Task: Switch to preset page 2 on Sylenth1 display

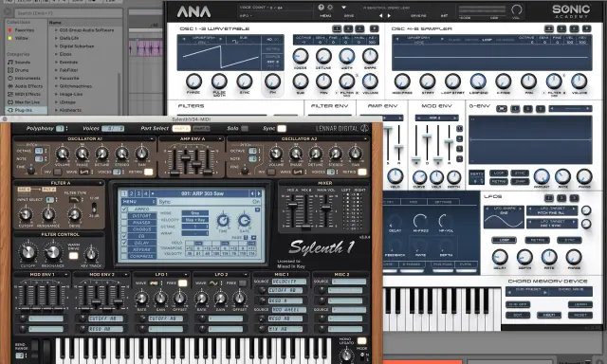Action: [132, 193]
